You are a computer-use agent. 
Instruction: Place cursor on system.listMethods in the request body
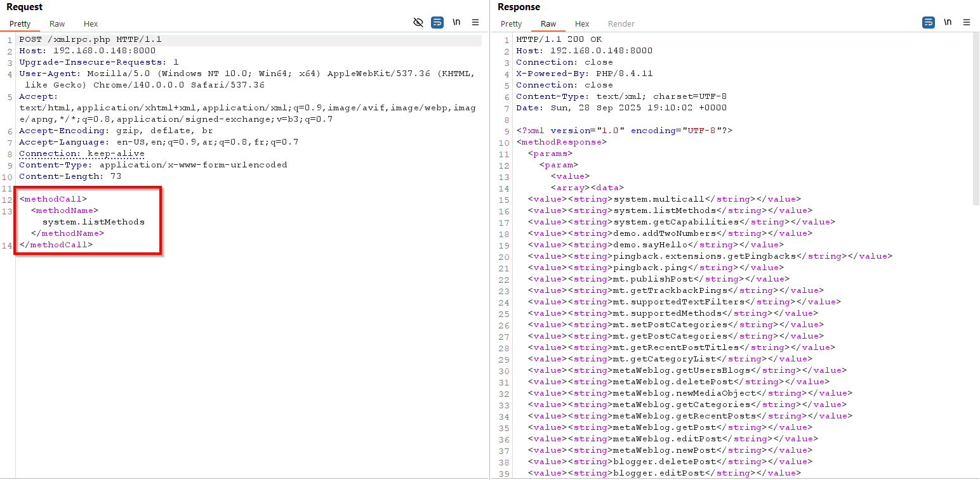(93, 222)
